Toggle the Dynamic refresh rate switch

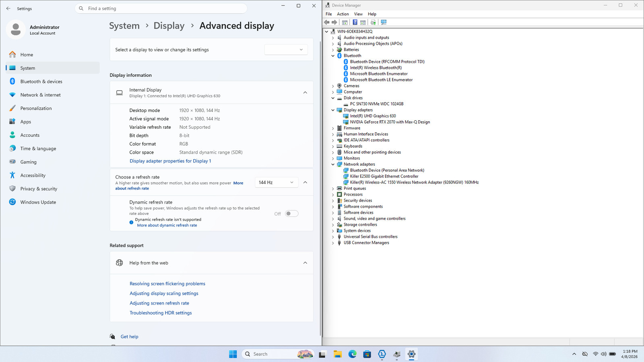(292, 214)
